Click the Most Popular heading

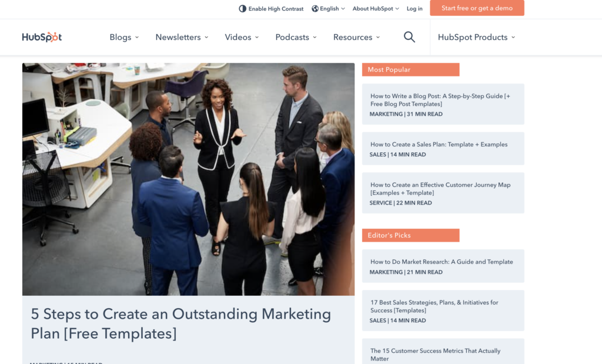[x=410, y=69]
